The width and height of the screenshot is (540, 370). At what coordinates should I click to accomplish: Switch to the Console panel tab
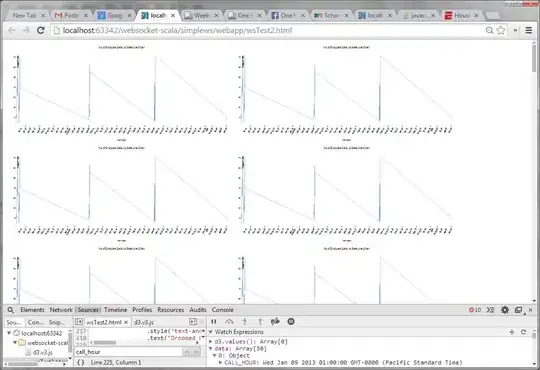[x=222, y=310]
